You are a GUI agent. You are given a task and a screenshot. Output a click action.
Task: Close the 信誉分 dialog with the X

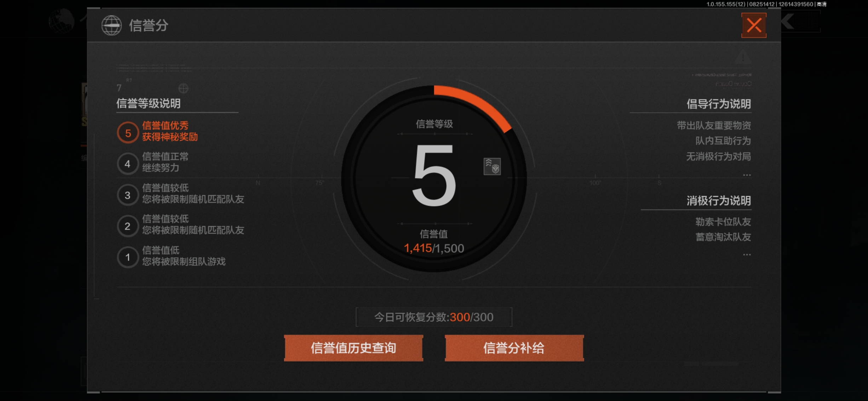pos(754,25)
